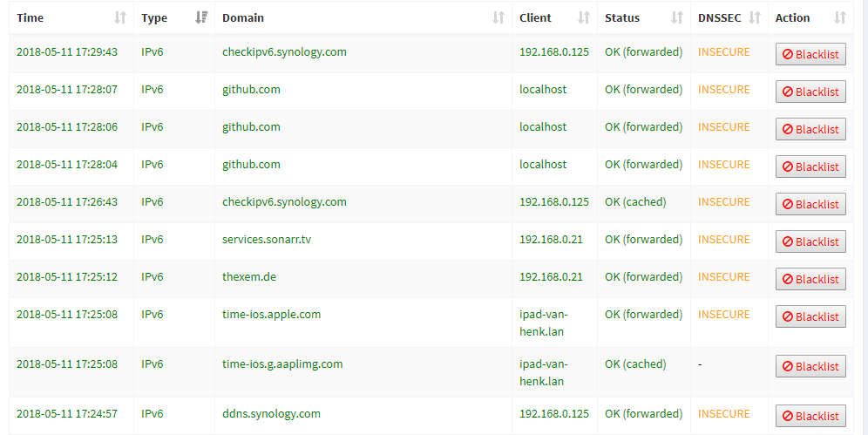Sort by DNSSEC column arrows icon
868x435 pixels.
pyautogui.click(x=755, y=17)
